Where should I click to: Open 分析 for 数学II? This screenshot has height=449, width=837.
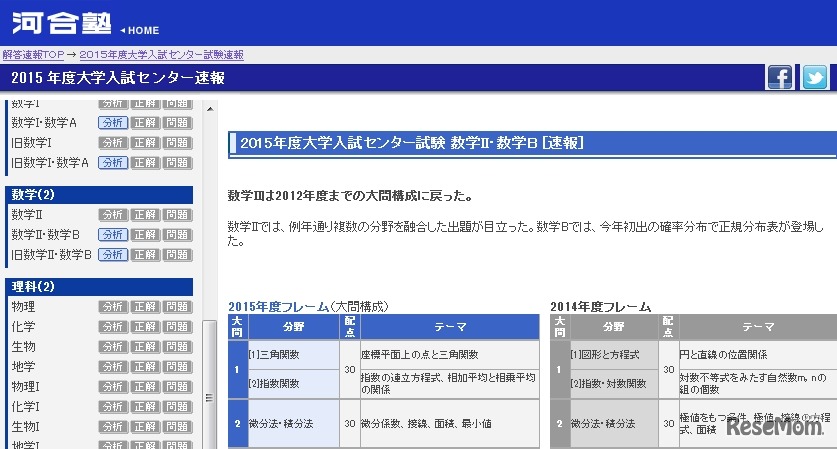(113, 215)
